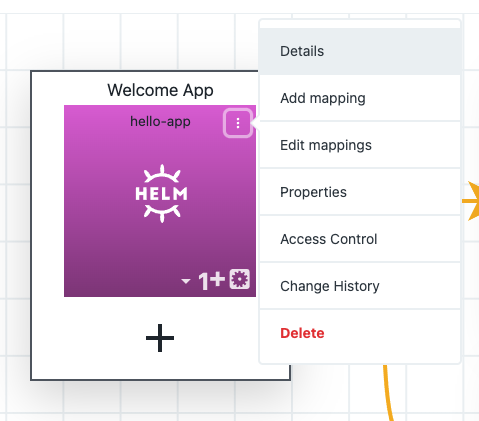
Task: Choose Add mapping in the menu
Action: click(x=360, y=98)
